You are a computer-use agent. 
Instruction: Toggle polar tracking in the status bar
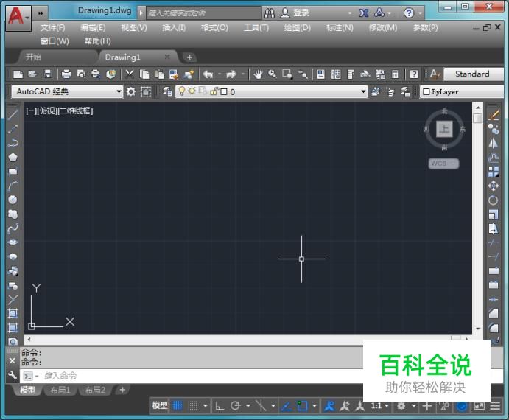click(236, 406)
